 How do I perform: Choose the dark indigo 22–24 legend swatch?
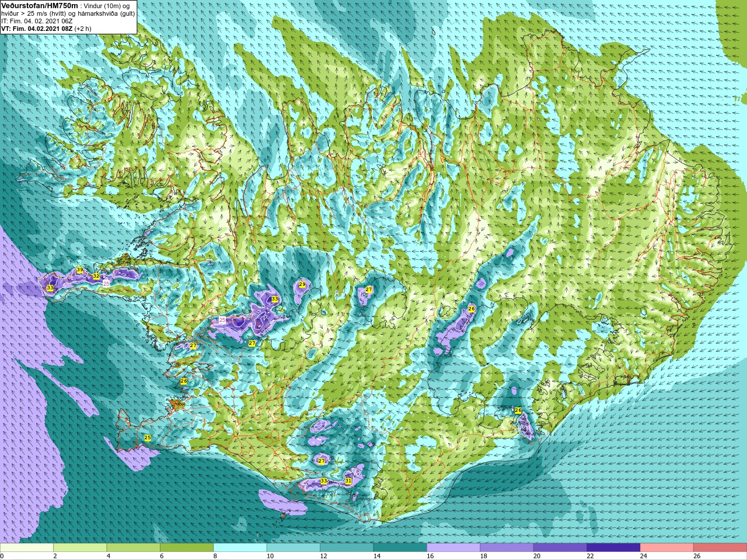pyautogui.click(x=613, y=548)
